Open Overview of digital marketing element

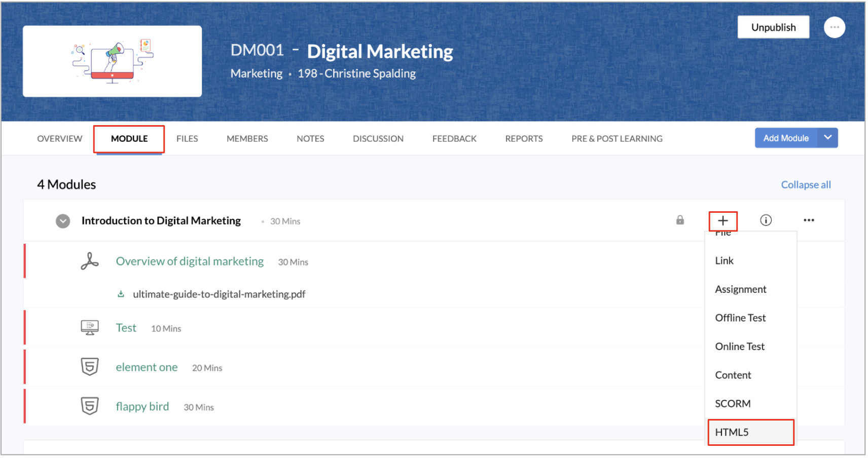click(x=190, y=261)
